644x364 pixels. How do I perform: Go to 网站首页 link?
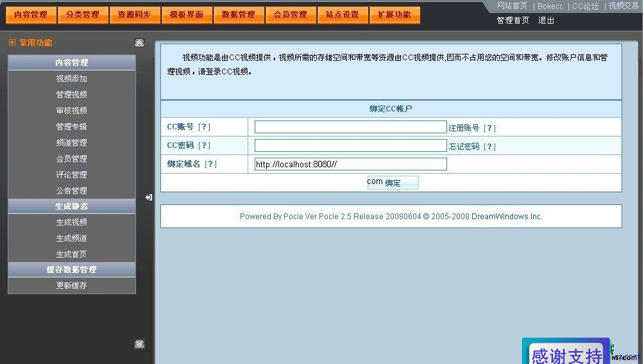click(x=512, y=6)
